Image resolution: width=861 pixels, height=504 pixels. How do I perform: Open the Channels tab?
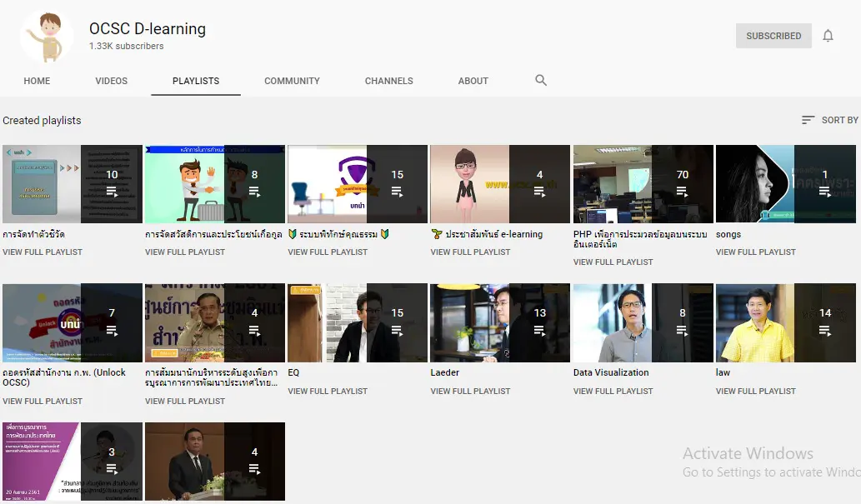(388, 81)
